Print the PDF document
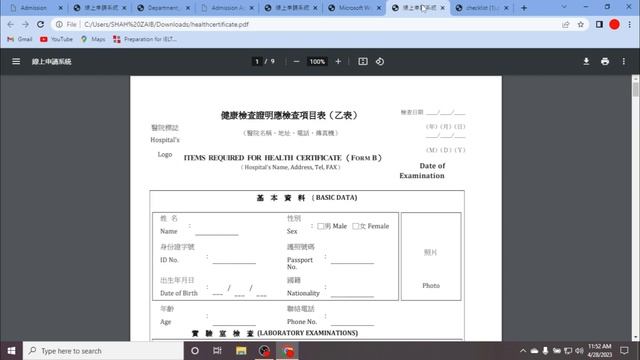 [605, 61]
